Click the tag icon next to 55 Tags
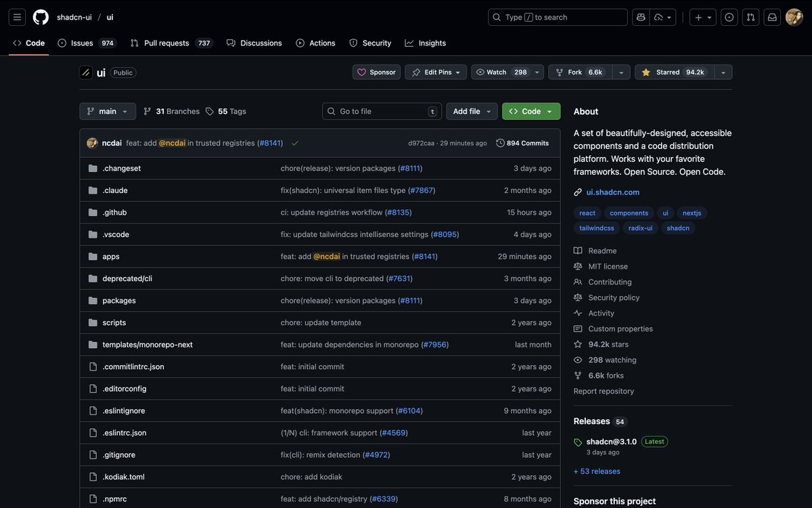Viewport: 812px width, 508px height. coord(210,111)
